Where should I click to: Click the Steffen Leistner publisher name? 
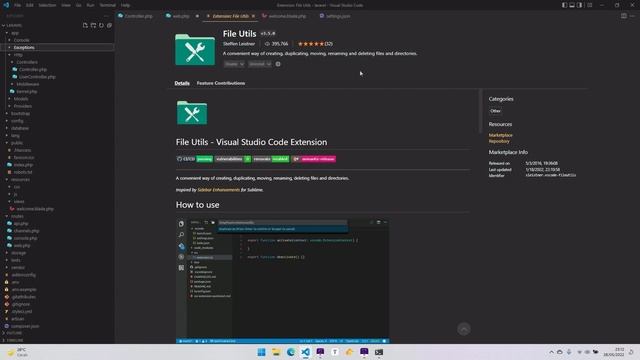pyautogui.click(x=239, y=44)
